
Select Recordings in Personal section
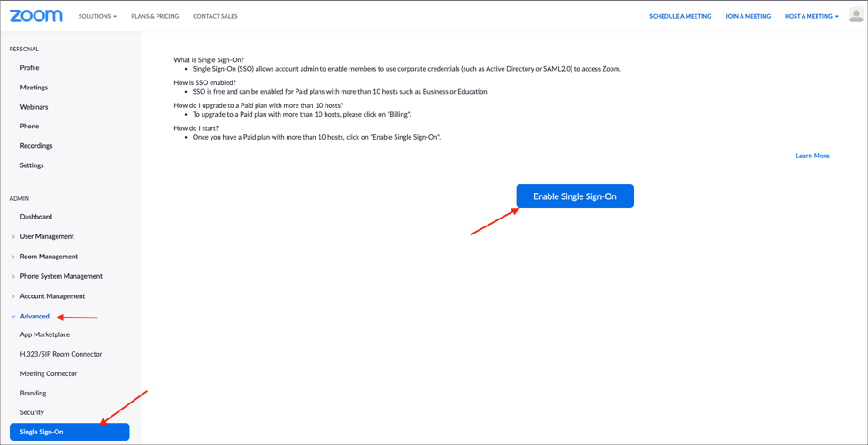[x=36, y=146]
